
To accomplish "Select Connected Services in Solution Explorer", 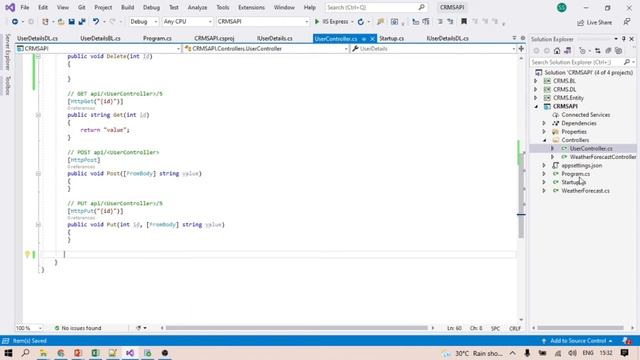I will point(585,115).
